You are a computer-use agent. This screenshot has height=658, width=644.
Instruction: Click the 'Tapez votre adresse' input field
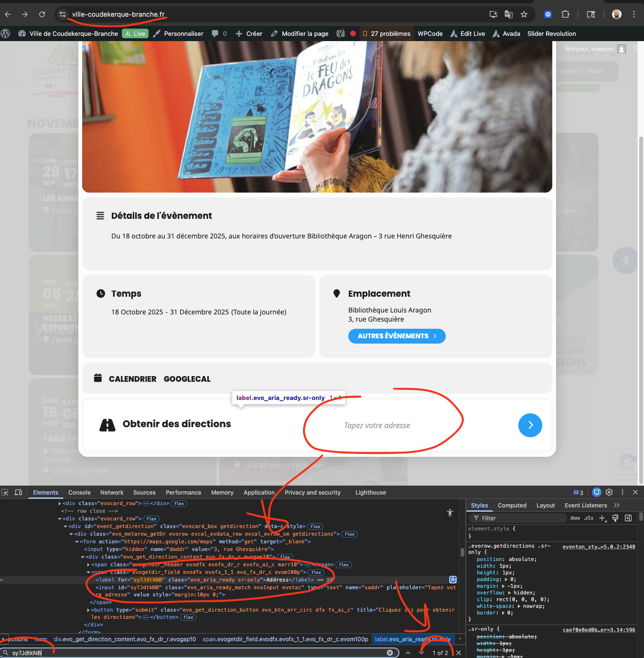[x=377, y=425]
